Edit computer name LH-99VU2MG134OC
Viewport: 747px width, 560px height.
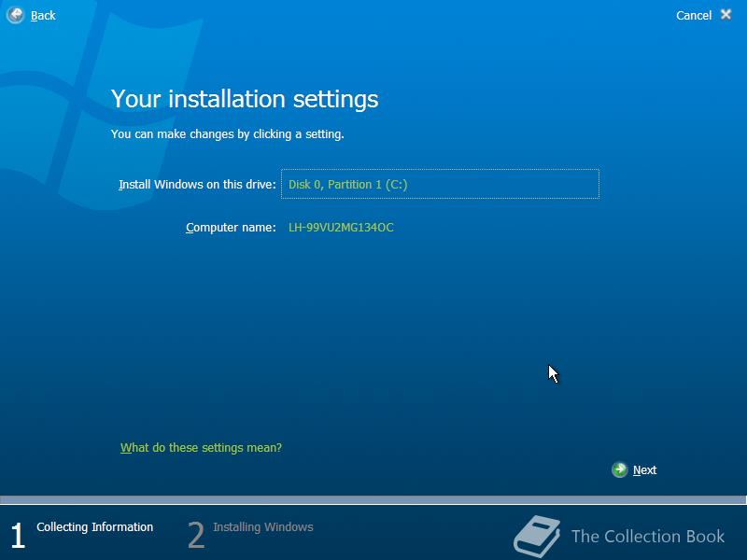[341, 228]
